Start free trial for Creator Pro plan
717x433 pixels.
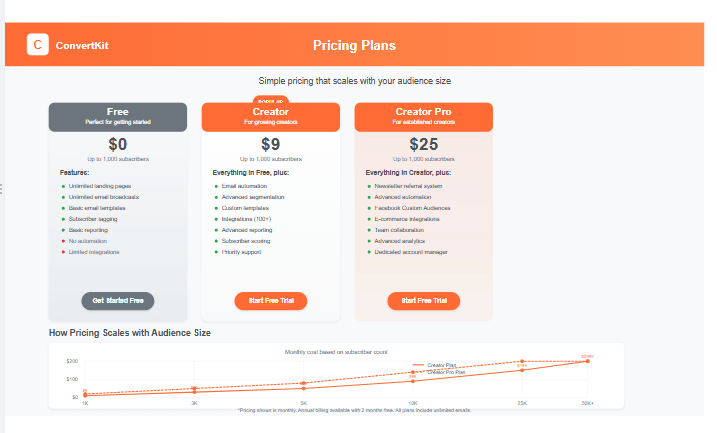423,300
